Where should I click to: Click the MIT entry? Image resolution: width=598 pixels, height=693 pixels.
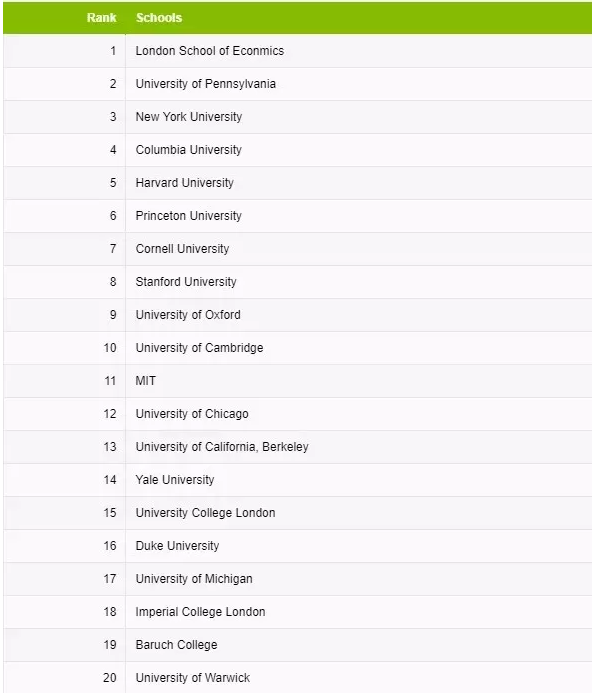click(145, 381)
